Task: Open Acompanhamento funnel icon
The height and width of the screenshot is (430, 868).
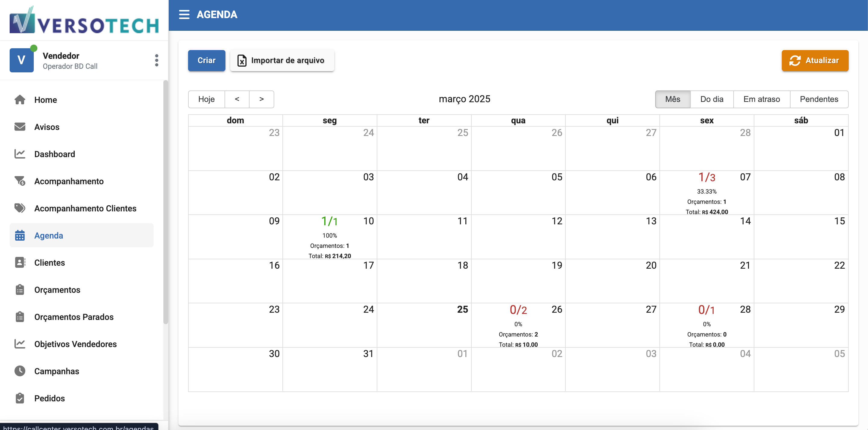Action: click(20, 181)
